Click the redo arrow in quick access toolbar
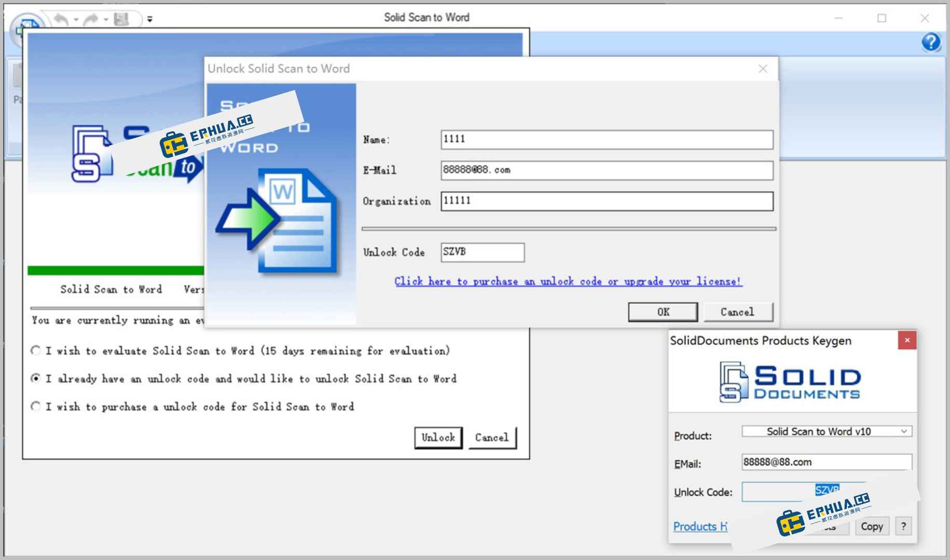This screenshot has width=950, height=560. [91, 19]
